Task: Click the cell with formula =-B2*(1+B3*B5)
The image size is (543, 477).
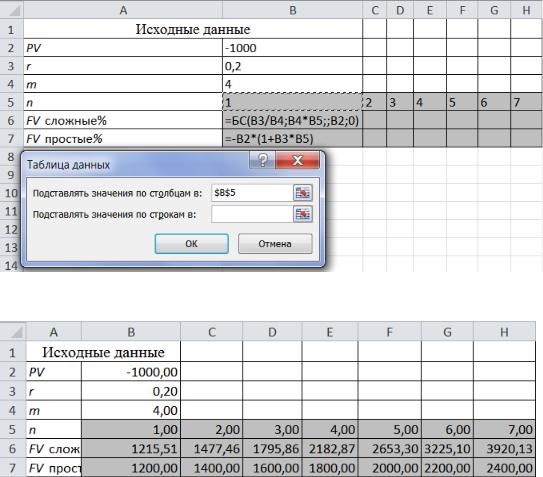Action: tap(292, 138)
